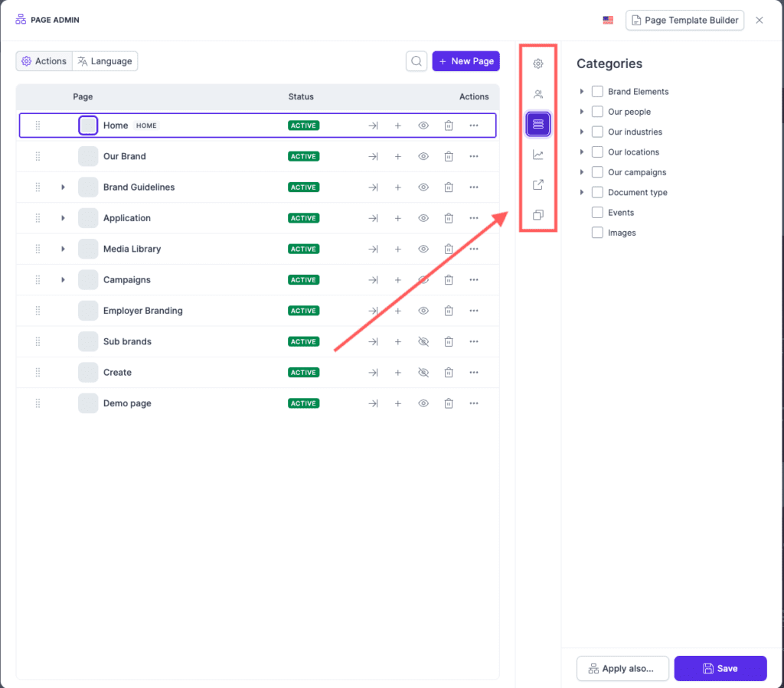Open more options for Home row
The image size is (784, 688).
click(474, 126)
